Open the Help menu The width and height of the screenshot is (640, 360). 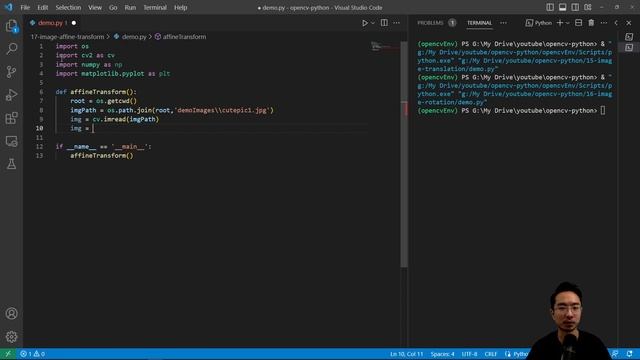(x=180, y=7)
